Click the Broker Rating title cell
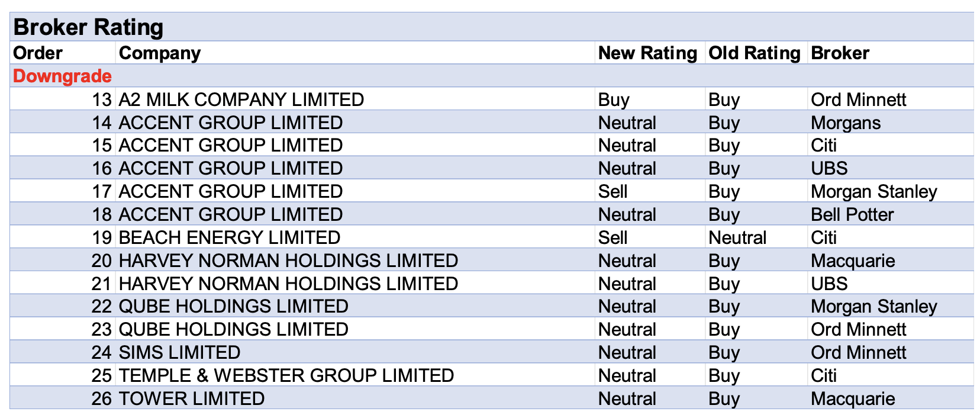Image resolution: width=980 pixels, height=418 pixels. [x=89, y=27]
